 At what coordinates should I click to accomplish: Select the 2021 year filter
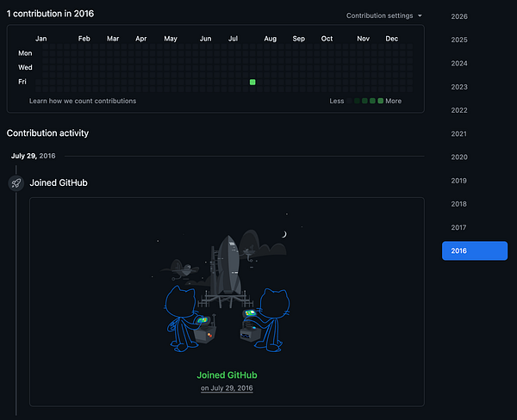pyautogui.click(x=459, y=133)
